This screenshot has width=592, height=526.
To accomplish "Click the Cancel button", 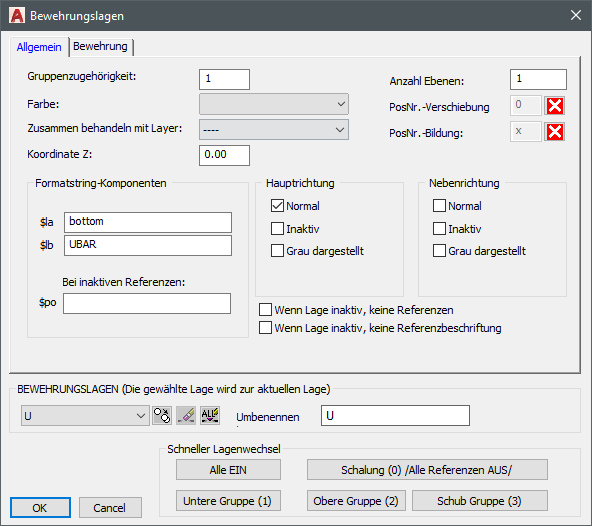I will (x=110, y=508).
